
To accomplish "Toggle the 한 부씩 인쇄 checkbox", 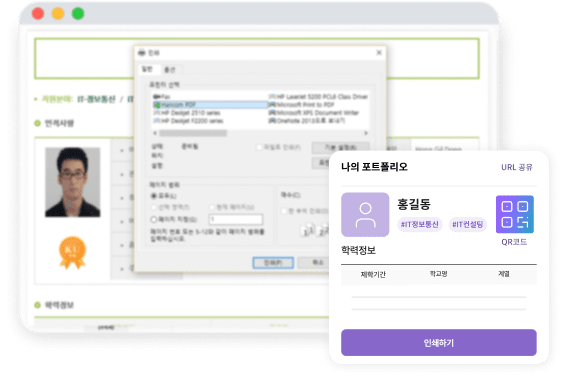I will (x=284, y=211).
